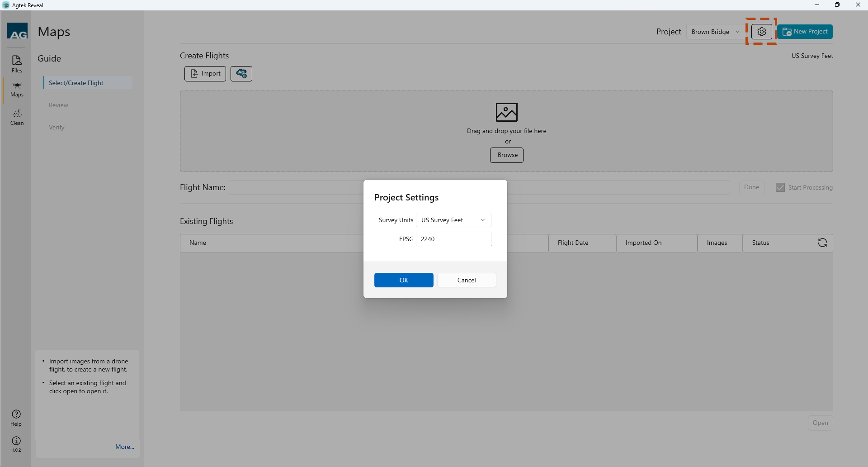
Task: Click the image placeholder in drop zone
Action: click(x=506, y=112)
